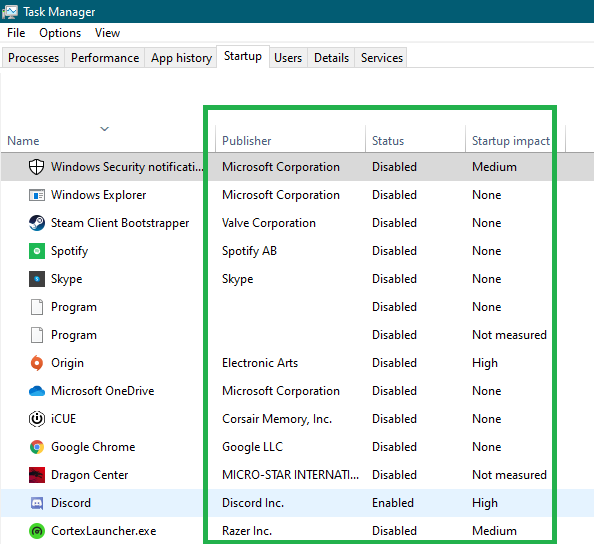Click the CortexLauncher.exe Razer icon

pos(37,531)
